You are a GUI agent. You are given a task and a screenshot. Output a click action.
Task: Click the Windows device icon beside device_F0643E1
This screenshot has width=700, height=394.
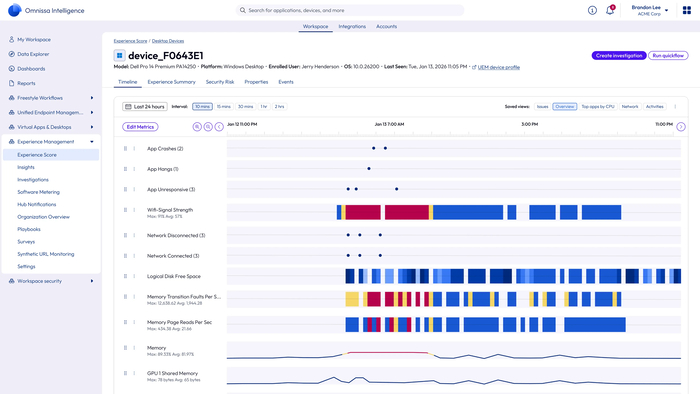[119, 55]
